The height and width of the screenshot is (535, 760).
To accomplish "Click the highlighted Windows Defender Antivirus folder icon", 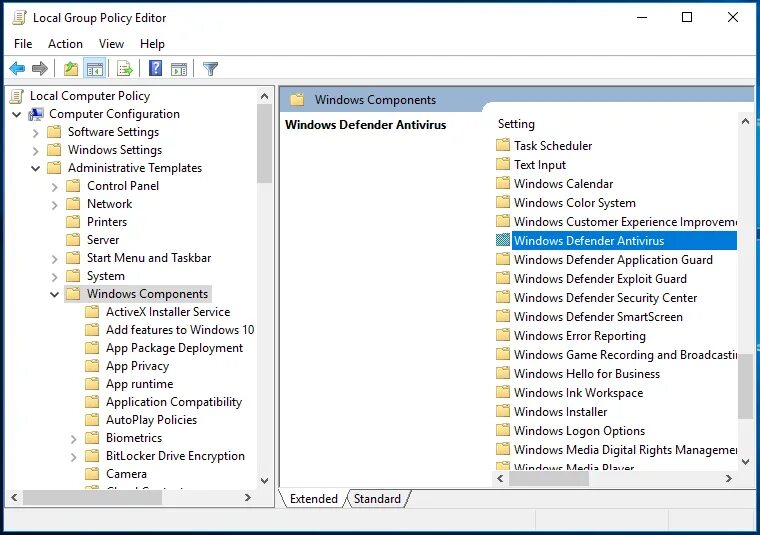I will tap(503, 240).
